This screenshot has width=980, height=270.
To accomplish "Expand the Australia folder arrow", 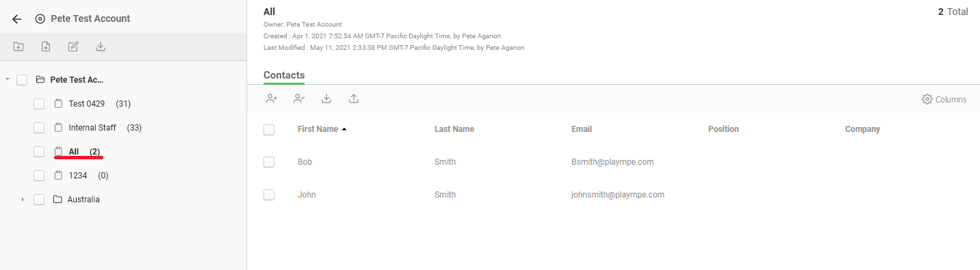I will click(x=23, y=200).
